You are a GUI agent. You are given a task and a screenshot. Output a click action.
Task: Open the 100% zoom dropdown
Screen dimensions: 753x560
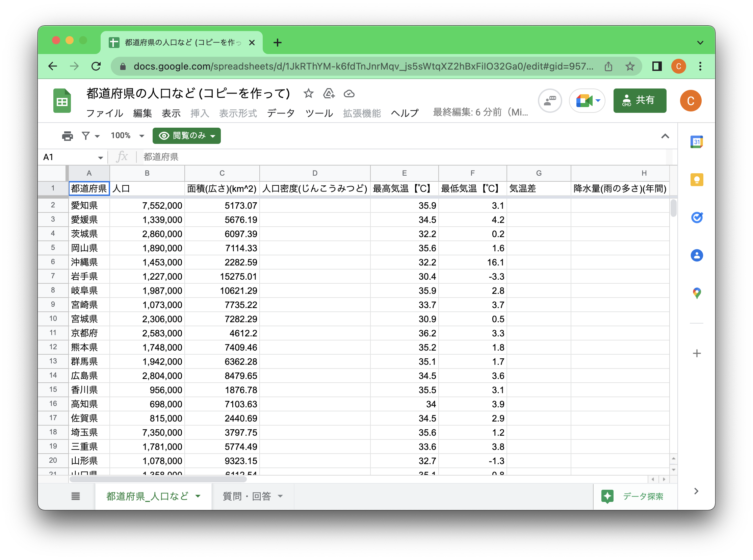pyautogui.click(x=127, y=136)
